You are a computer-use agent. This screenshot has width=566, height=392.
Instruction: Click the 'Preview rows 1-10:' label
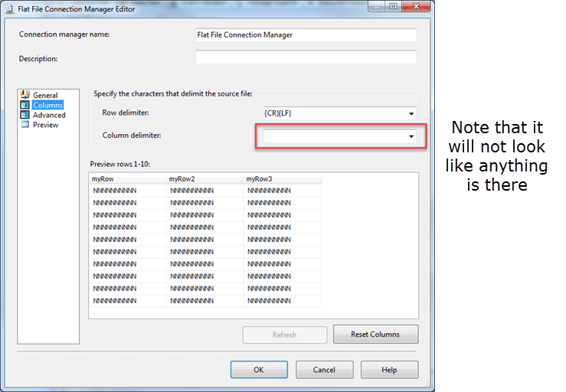[119, 164]
